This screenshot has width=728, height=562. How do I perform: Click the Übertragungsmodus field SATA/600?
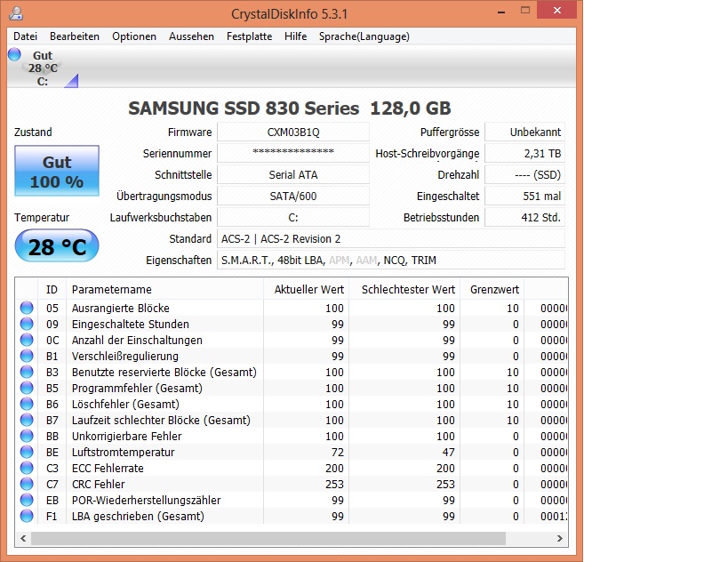point(293,197)
